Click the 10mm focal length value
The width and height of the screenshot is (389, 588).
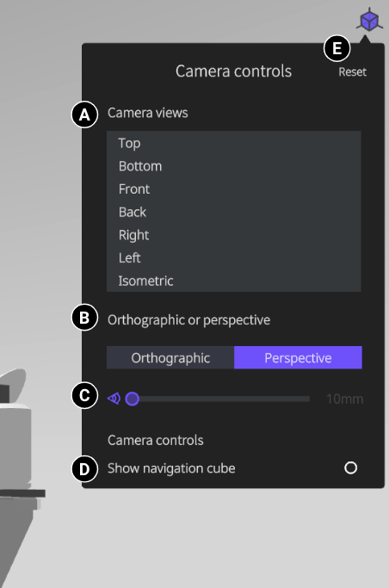(344, 399)
